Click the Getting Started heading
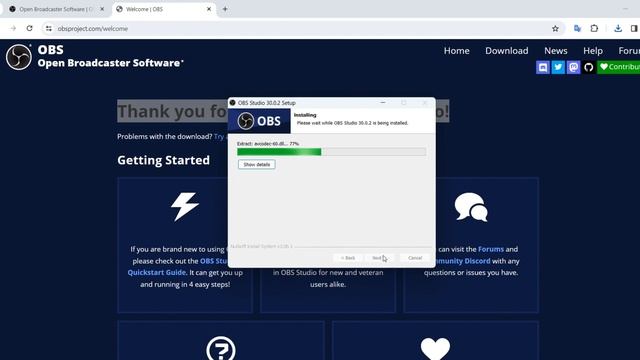 coord(163,160)
